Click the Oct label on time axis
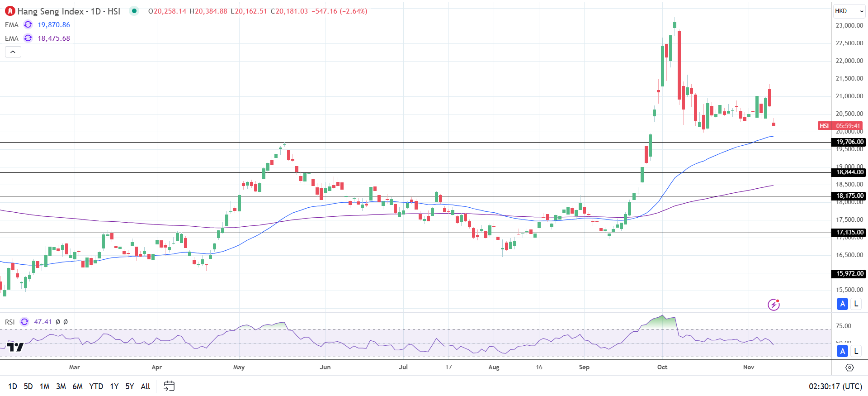 point(662,367)
